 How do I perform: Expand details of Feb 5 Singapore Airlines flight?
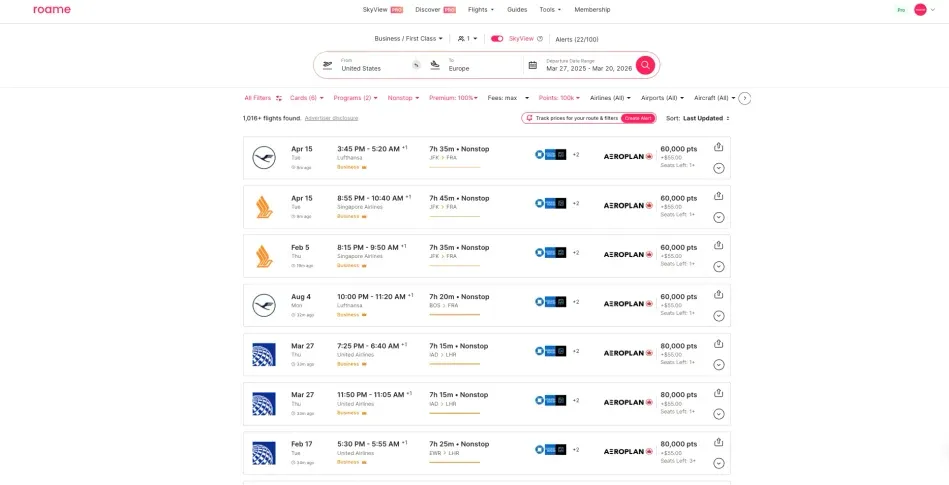coord(718,266)
